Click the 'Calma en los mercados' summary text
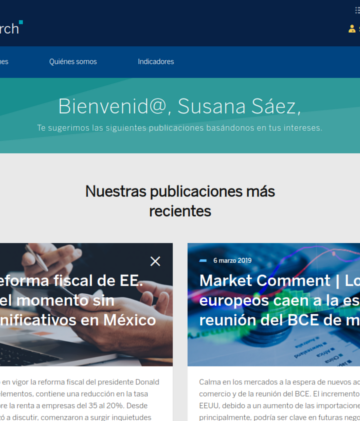 (279, 399)
